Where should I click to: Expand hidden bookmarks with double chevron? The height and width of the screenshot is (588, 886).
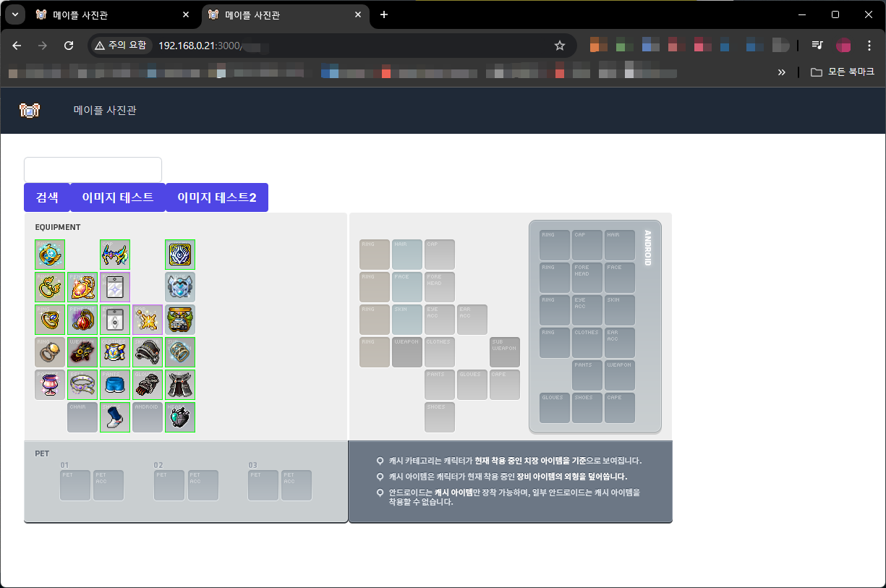781,72
